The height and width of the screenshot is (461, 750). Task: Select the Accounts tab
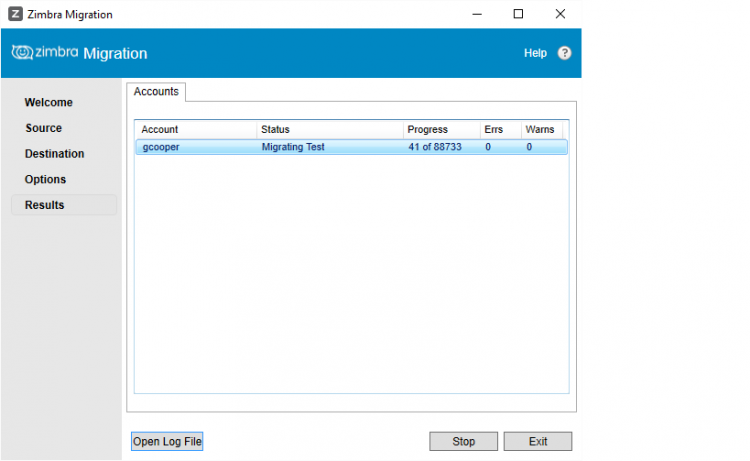coord(156,91)
